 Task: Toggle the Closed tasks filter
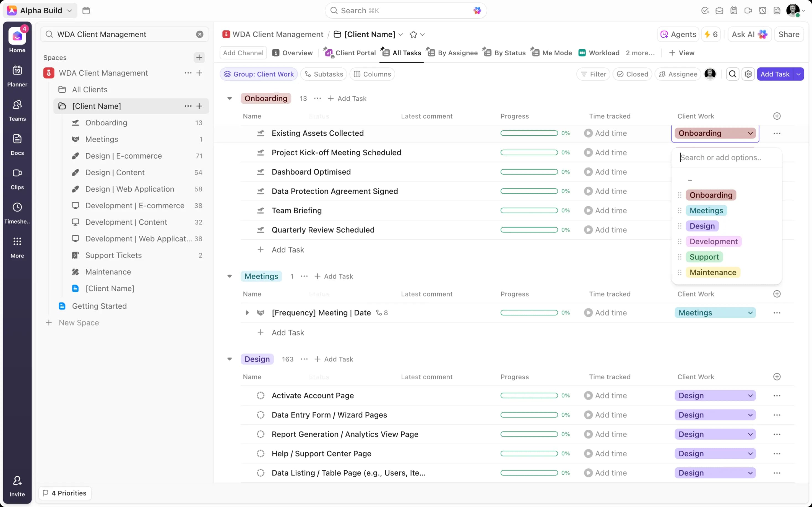click(632, 74)
